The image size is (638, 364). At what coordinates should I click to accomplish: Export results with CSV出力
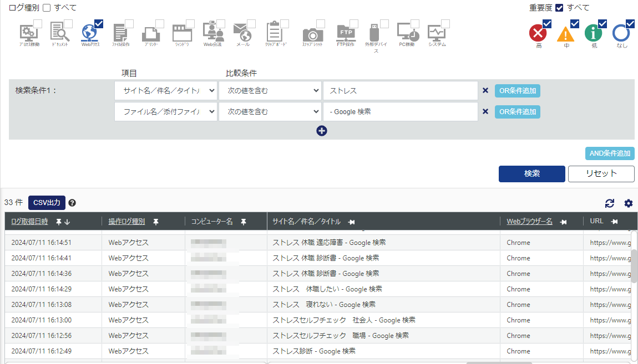[47, 203]
